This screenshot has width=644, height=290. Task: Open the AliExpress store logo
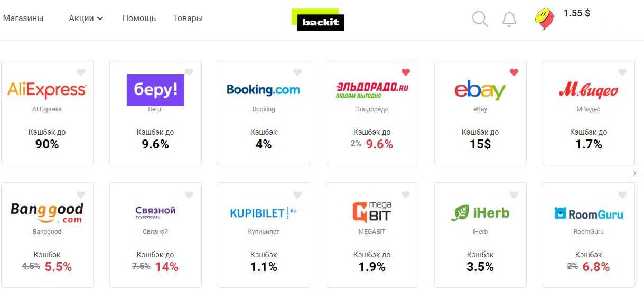tap(47, 90)
